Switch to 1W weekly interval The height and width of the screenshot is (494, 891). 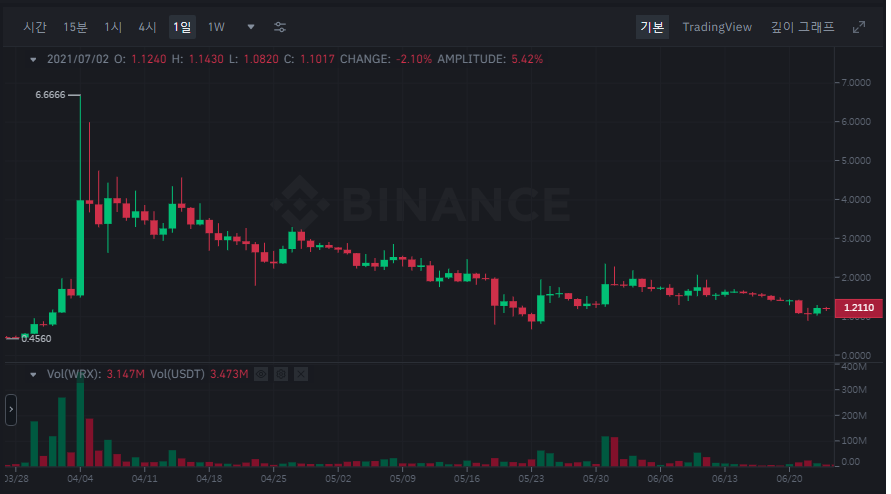coord(216,27)
